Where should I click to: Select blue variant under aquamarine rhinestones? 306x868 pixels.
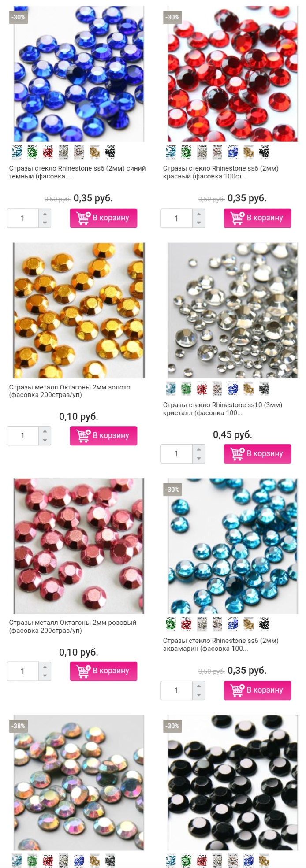(x=233, y=624)
